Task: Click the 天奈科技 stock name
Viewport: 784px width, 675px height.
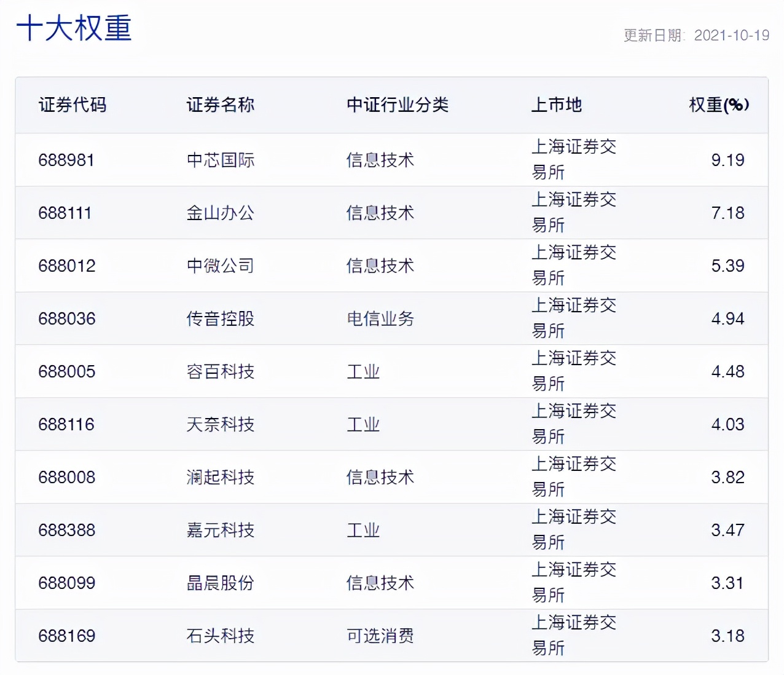Action: pyautogui.click(x=221, y=424)
